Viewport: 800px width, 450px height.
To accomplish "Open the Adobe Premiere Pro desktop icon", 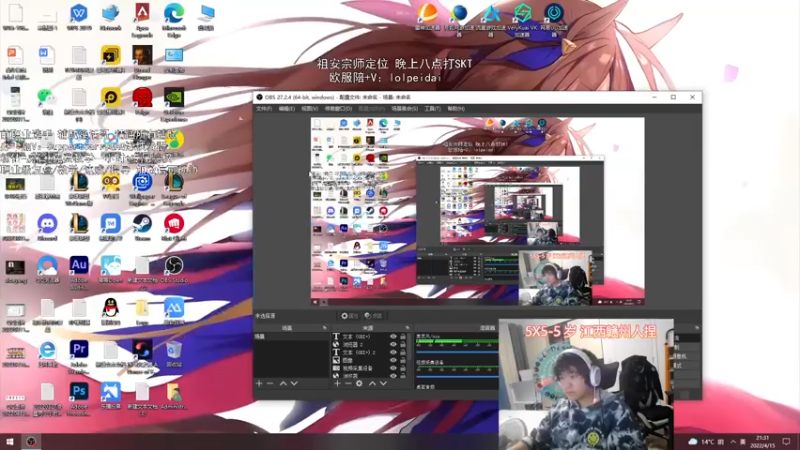I will coord(79,356).
